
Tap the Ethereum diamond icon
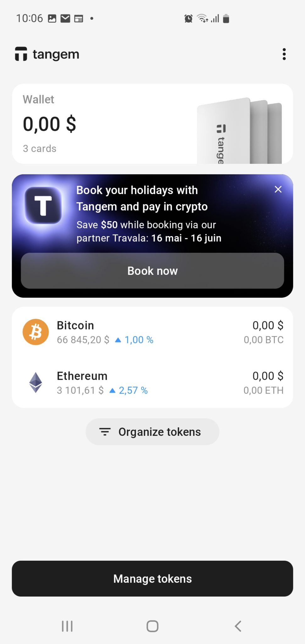36,382
